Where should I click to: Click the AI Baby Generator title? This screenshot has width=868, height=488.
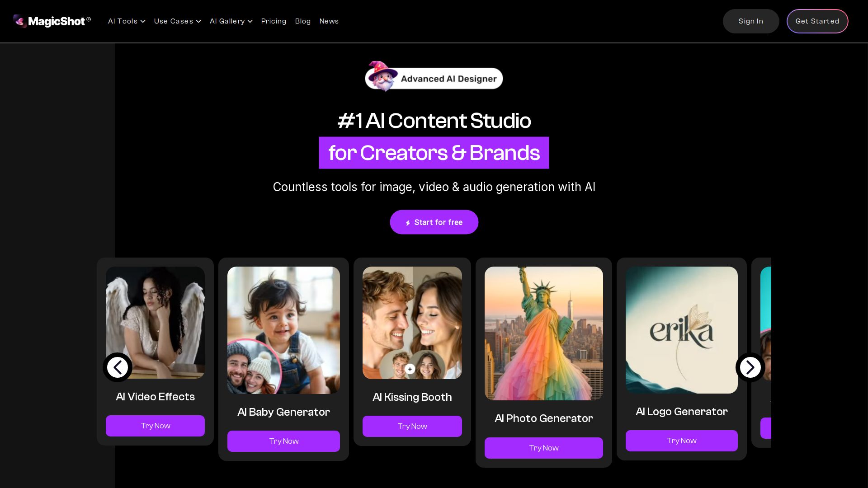pos(283,412)
